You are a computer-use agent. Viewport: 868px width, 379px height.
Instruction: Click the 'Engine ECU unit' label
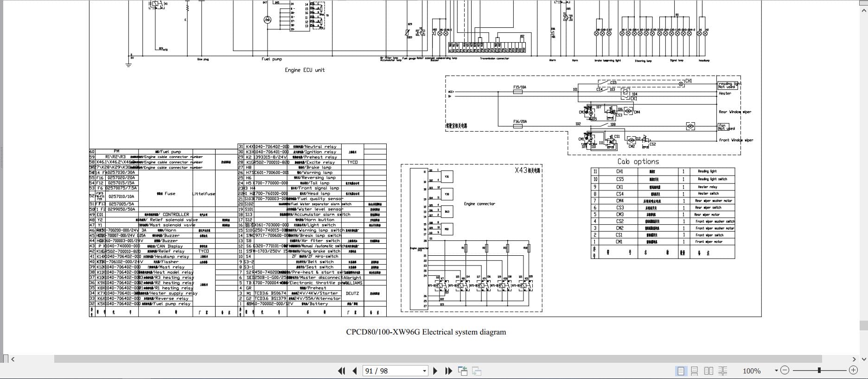click(305, 70)
